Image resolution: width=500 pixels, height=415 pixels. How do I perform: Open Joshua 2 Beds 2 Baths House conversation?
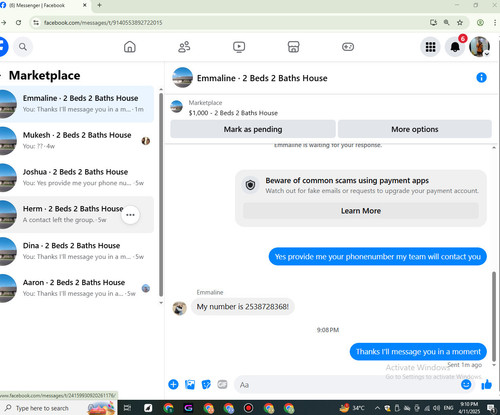[77, 178]
